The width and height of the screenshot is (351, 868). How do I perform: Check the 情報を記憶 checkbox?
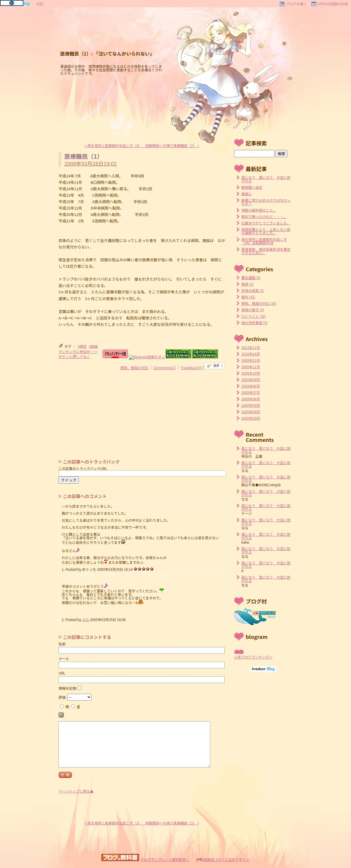coord(80,688)
